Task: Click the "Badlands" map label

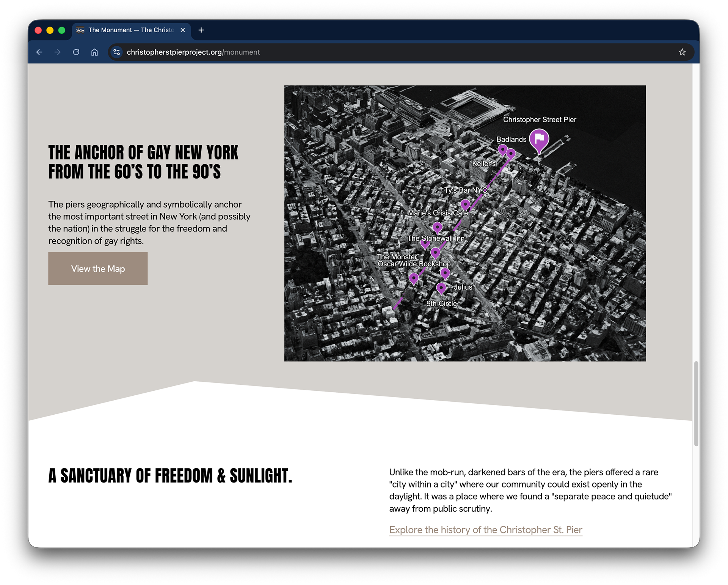Action: coord(511,139)
